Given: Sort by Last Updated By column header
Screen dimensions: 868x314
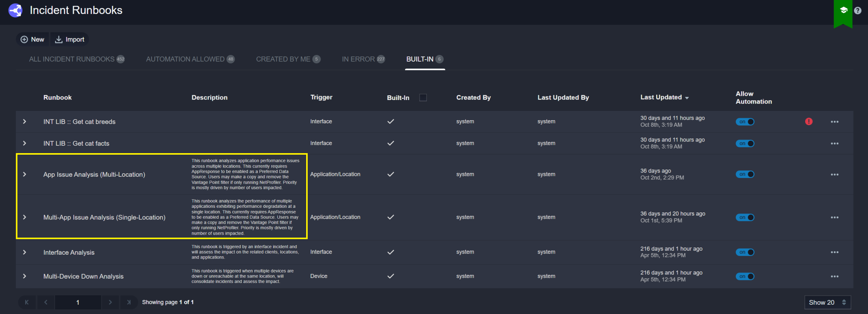Looking at the screenshot, I should [563, 98].
